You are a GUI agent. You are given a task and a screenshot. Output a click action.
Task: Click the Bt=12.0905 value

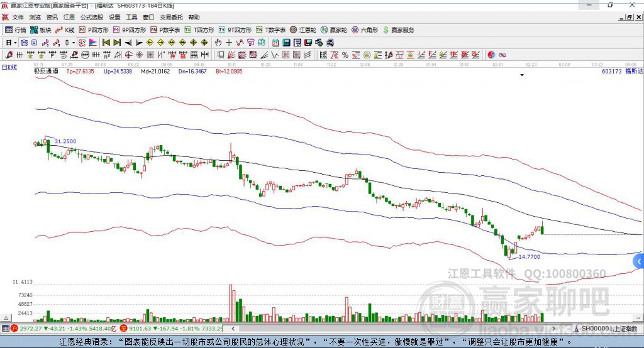point(229,71)
